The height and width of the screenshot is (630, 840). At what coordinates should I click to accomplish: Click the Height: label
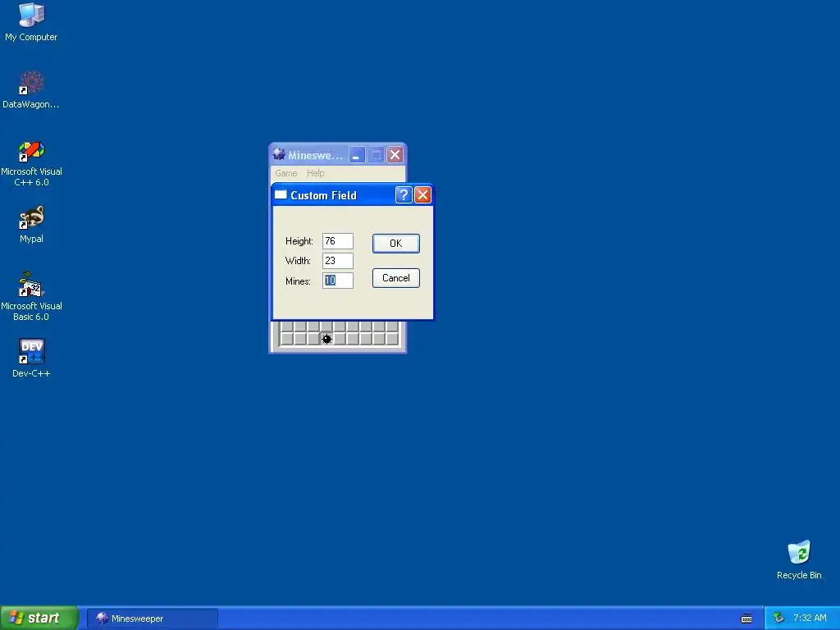point(299,241)
